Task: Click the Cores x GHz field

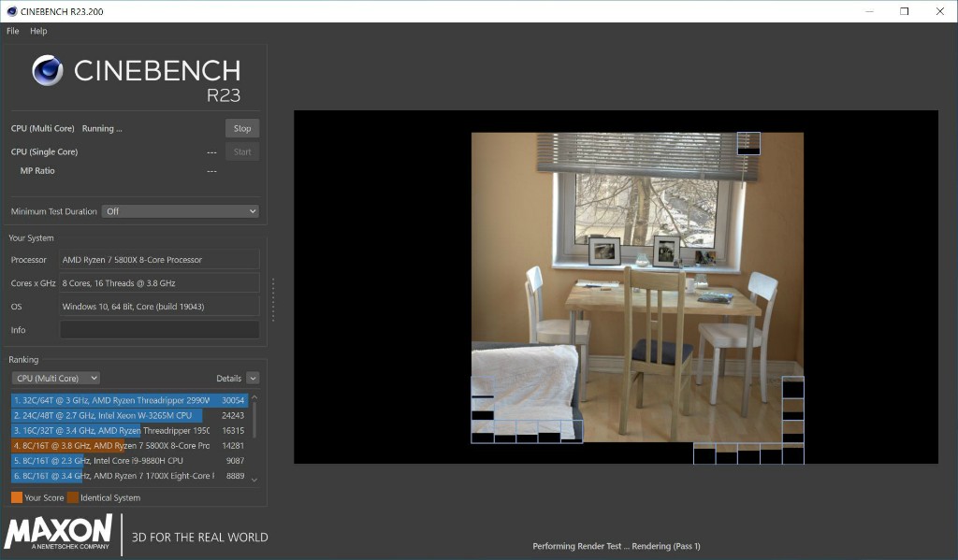Action: (159, 282)
